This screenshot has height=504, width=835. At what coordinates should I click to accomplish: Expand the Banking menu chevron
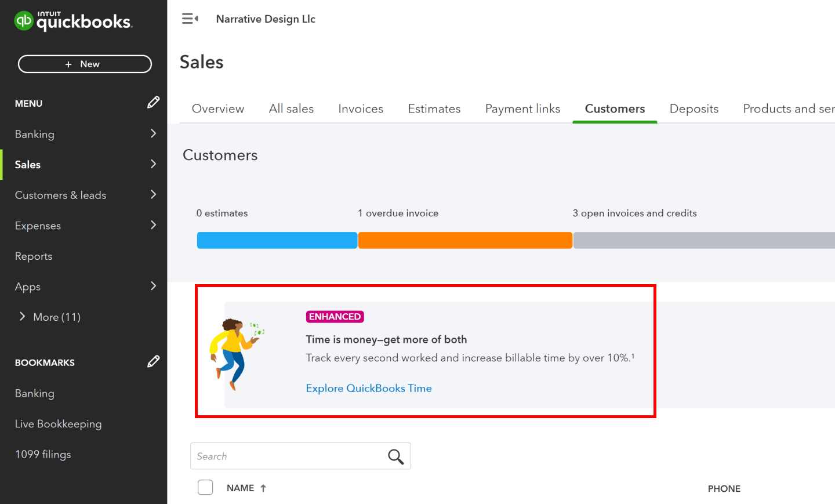click(153, 133)
